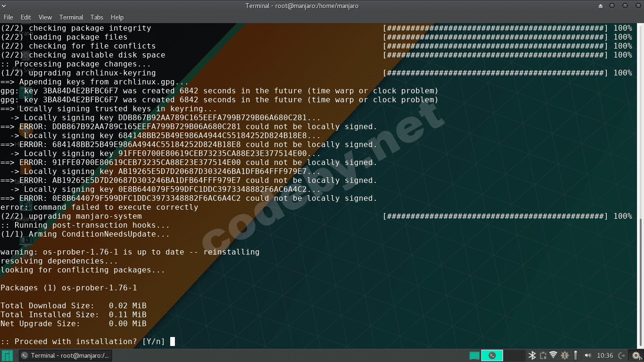
Task: Click the "Net Upgrade Size: 0.00 MiB" line
Action: click(74, 323)
